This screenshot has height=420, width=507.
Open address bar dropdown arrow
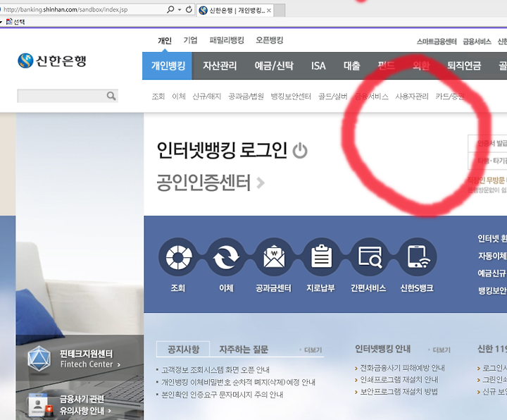[180, 10]
